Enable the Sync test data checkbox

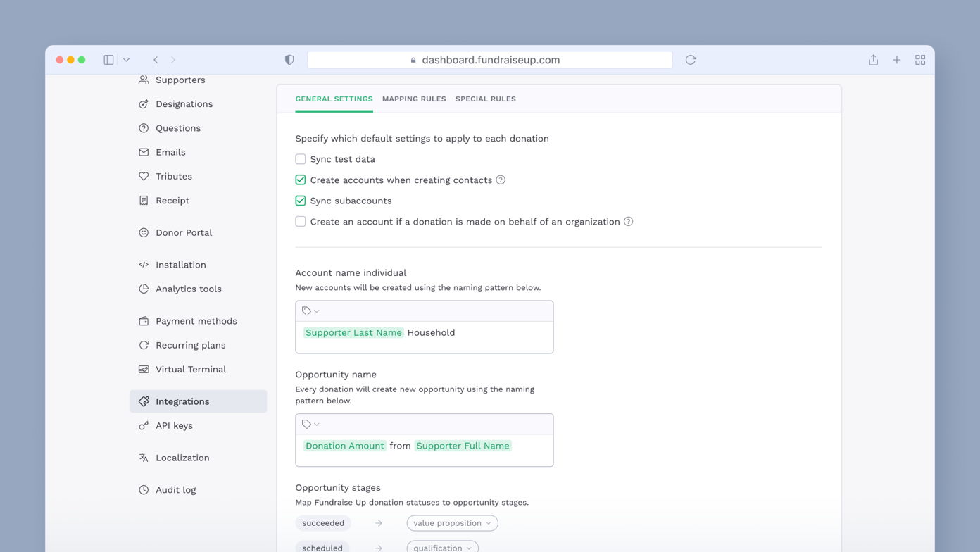tap(300, 159)
